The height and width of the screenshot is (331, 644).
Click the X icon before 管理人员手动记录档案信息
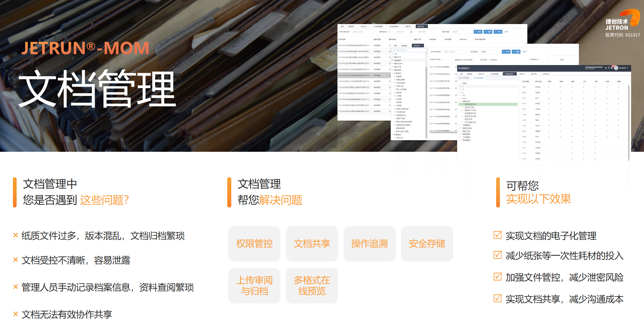click(x=15, y=287)
